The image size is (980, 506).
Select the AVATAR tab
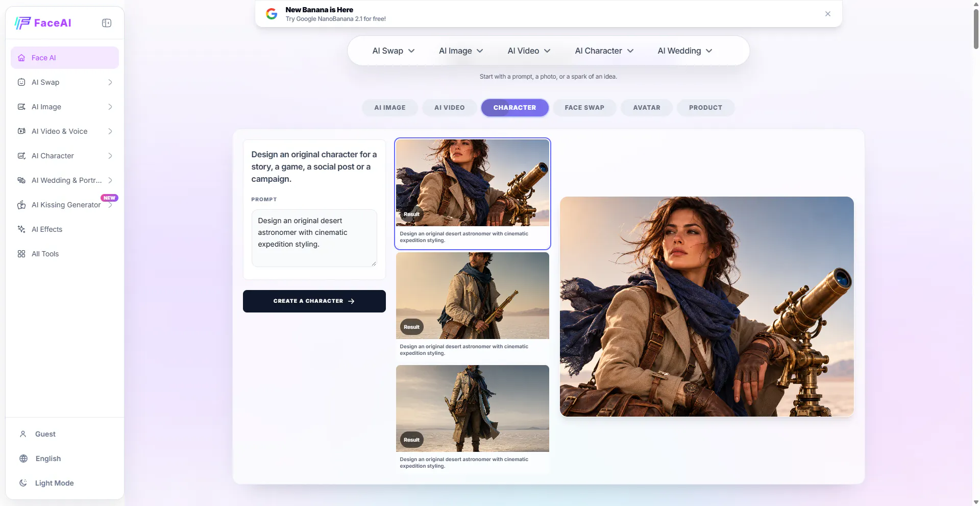647,108
